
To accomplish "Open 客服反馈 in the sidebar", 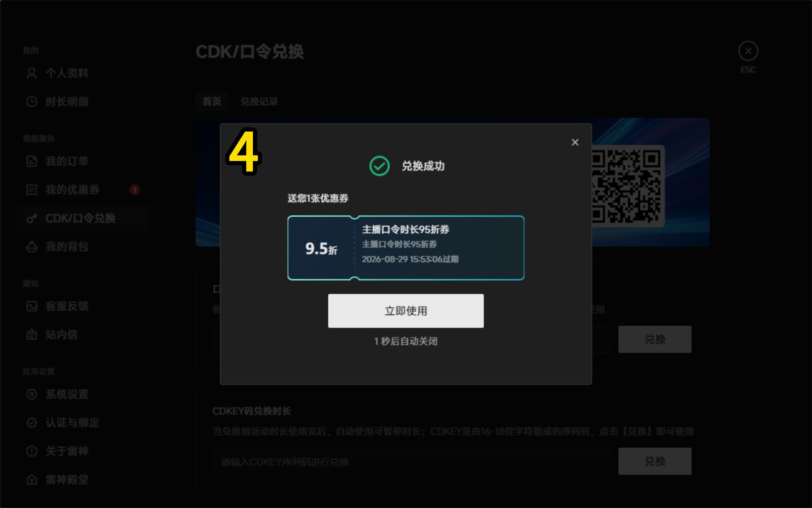I will (82, 306).
